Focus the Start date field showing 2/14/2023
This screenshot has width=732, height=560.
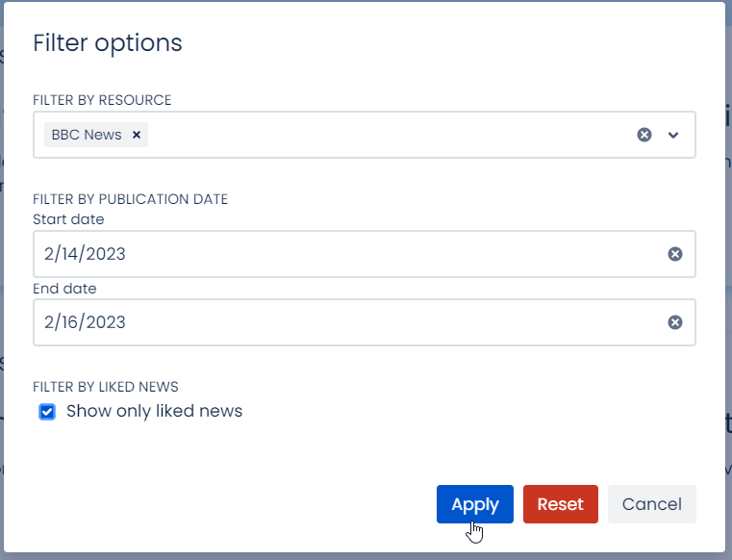point(346,254)
